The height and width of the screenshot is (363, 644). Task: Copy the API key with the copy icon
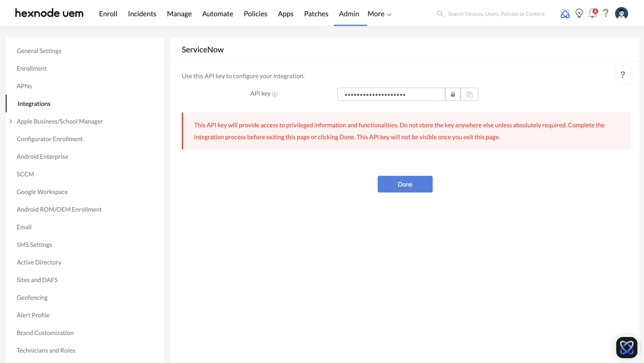pyautogui.click(x=469, y=94)
